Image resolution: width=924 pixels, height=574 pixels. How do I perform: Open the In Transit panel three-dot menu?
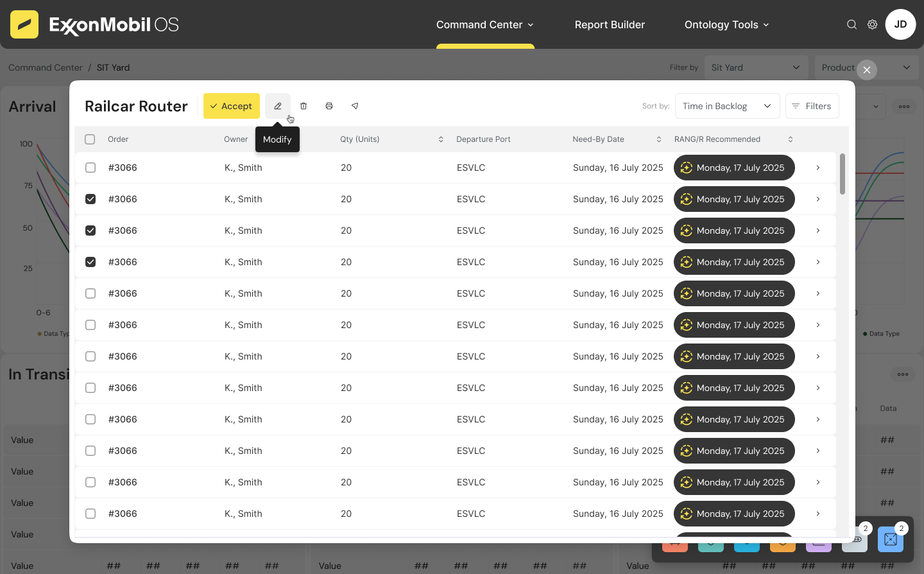pos(903,374)
